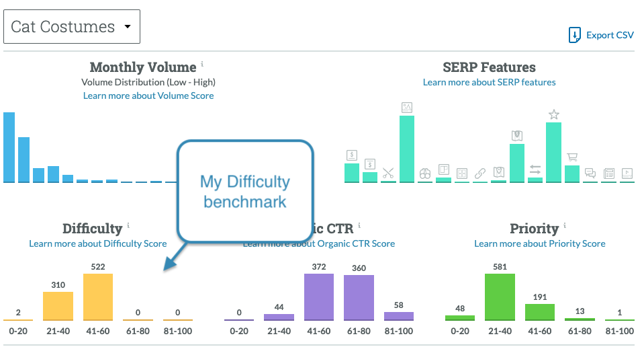The image size is (644, 349).
Task: Click info icon next to Monthly Volume
Action: pos(202,65)
